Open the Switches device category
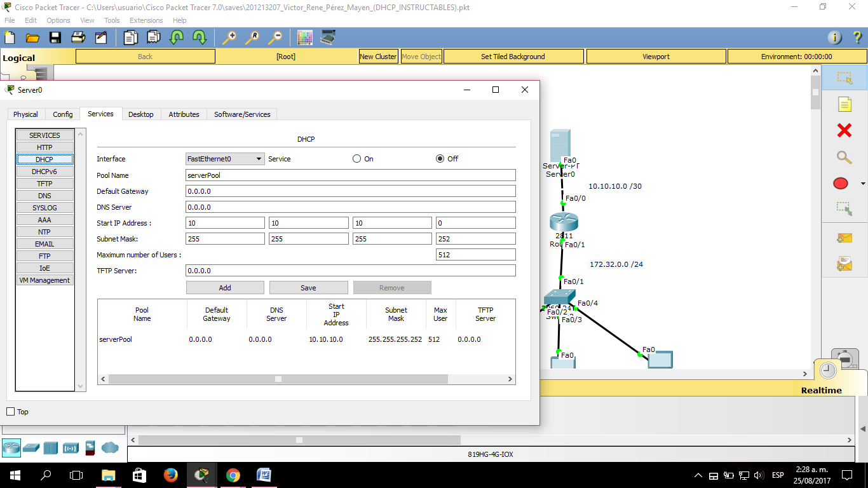The height and width of the screenshot is (488, 868). click(x=32, y=448)
